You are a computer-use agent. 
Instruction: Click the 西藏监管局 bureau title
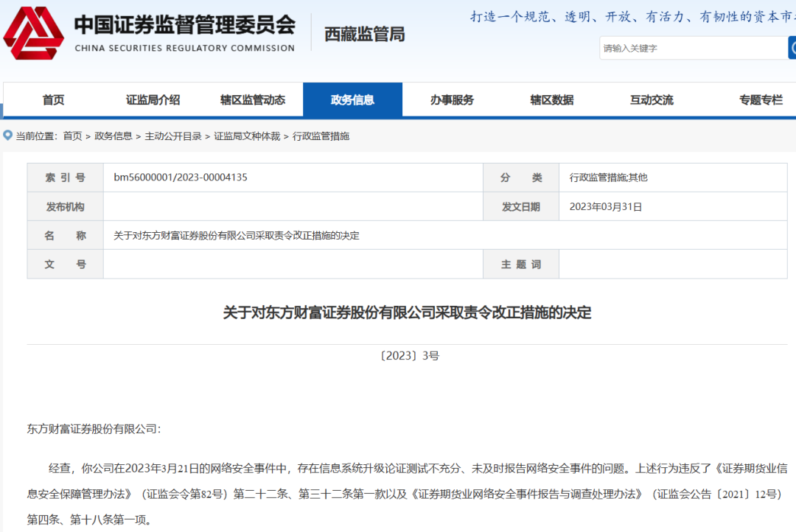[x=364, y=35]
